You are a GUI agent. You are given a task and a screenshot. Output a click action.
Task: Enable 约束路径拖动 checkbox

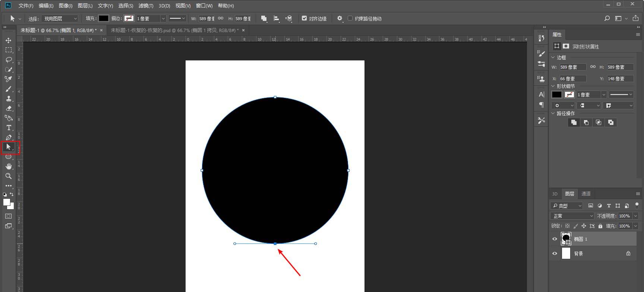pyautogui.click(x=350, y=18)
